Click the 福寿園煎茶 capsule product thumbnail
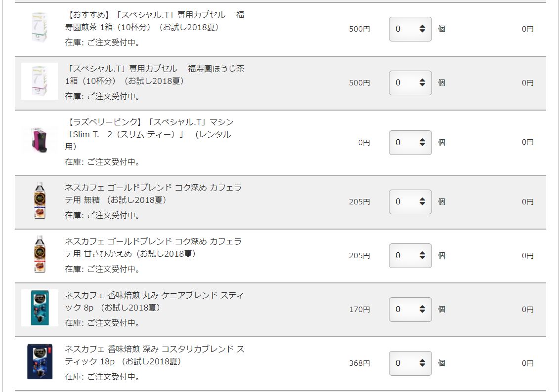 coord(40,28)
